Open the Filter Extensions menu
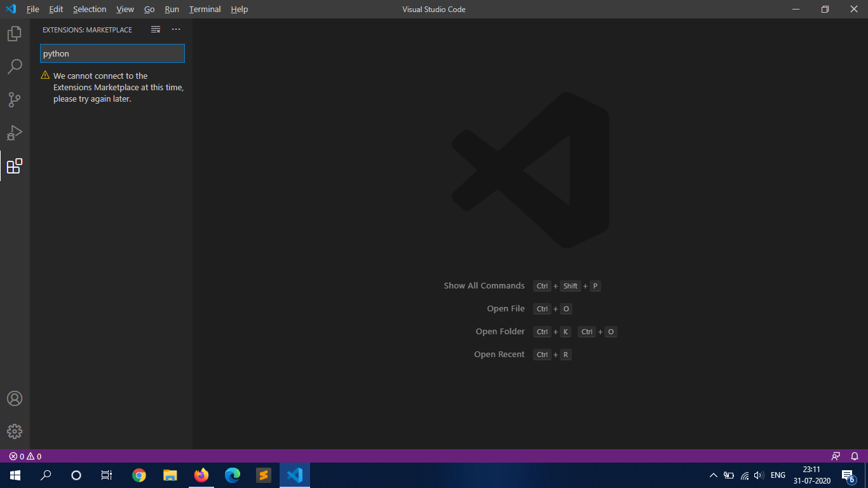The height and width of the screenshot is (488, 868). (x=155, y=29)
